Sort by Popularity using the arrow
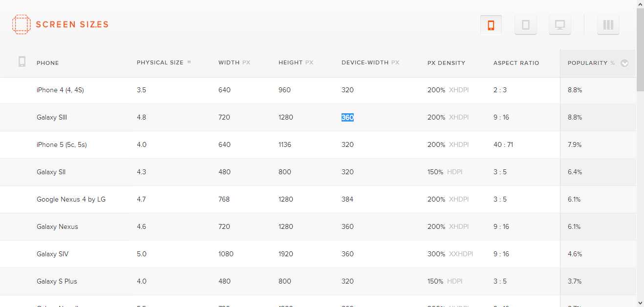Viewport: 644px width, 307px height. [x=624, y=63]
